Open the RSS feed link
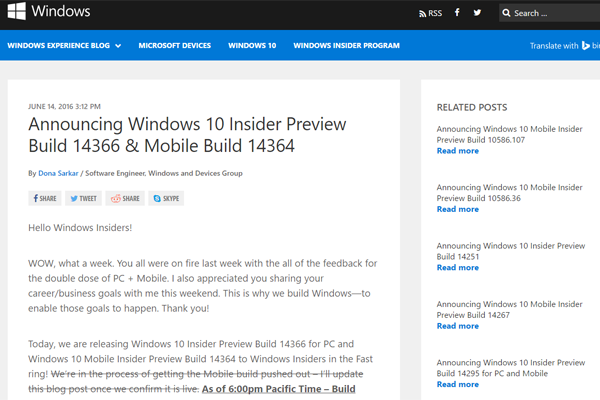The width and height of the screenshot is (600, 400). [430, 13]
